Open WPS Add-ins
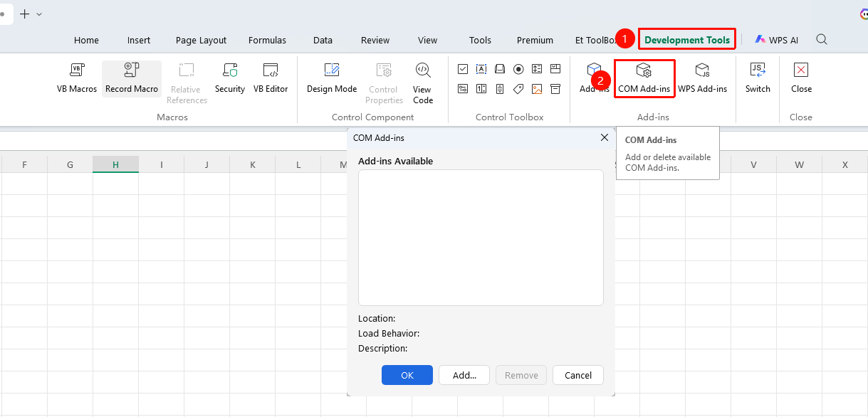 [702, 78]
